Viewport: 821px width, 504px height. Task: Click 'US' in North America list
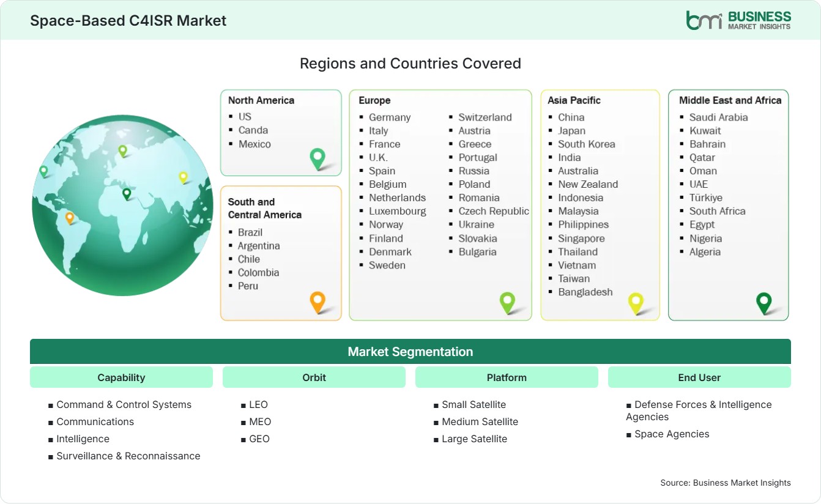click(245, 116)
